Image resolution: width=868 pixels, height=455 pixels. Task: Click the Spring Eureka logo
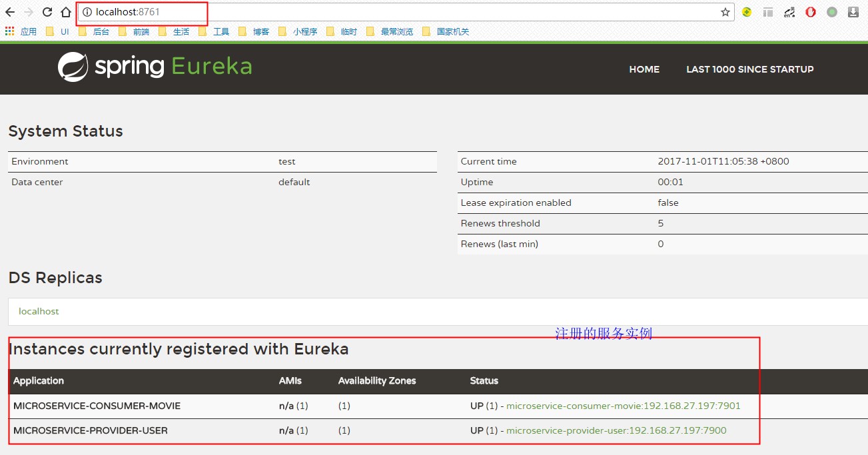pos(155,67)
